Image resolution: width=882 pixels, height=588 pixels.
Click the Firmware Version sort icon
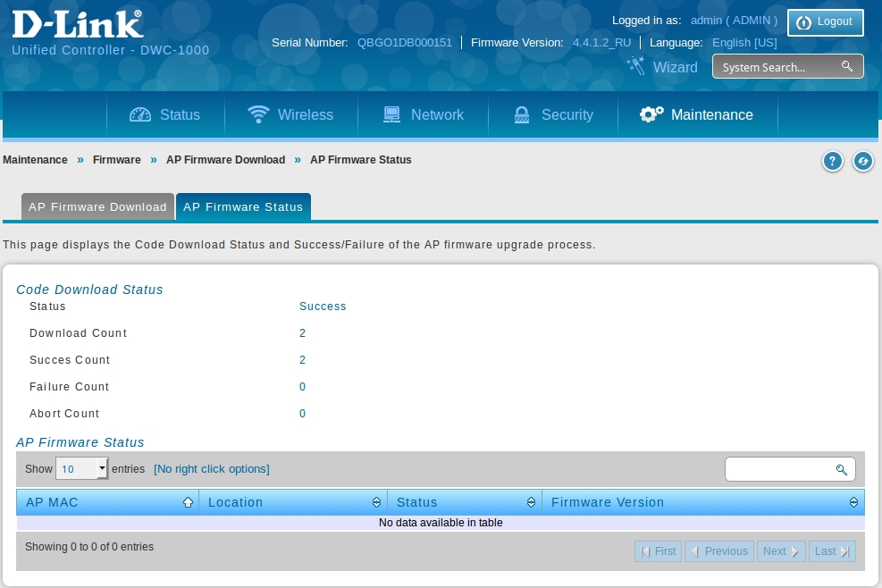[x=853, y=502]
